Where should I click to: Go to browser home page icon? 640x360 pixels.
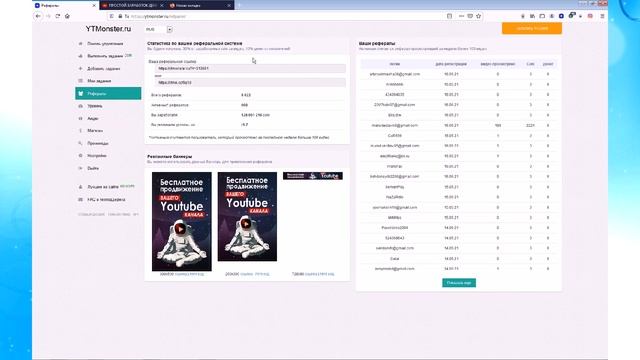[67, 16]
